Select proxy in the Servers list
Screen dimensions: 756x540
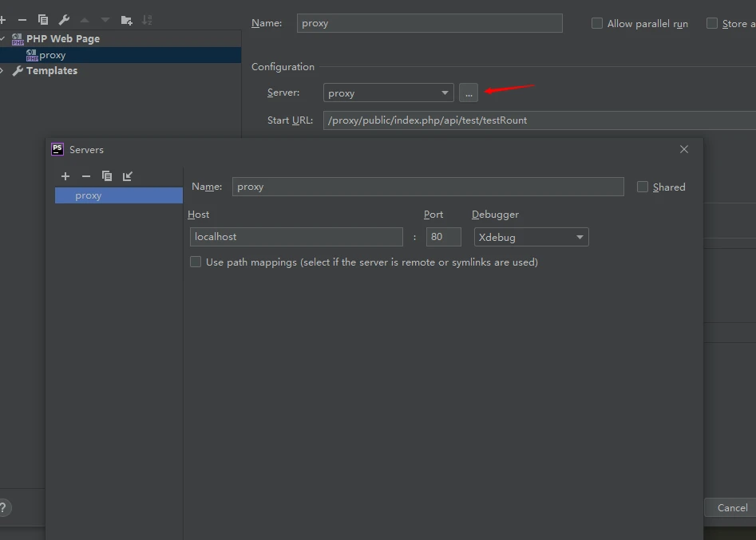[x=89, y=195]
